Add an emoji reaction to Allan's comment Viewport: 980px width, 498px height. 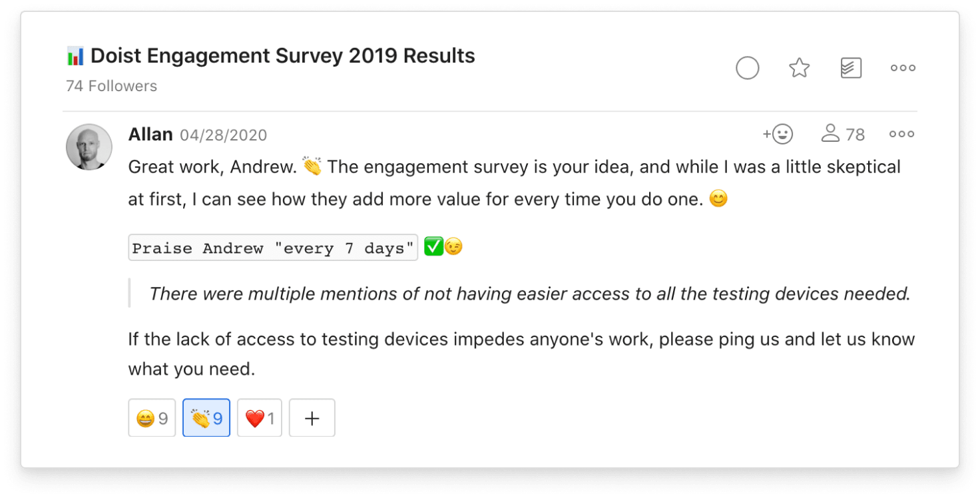[x=780, y=134]
